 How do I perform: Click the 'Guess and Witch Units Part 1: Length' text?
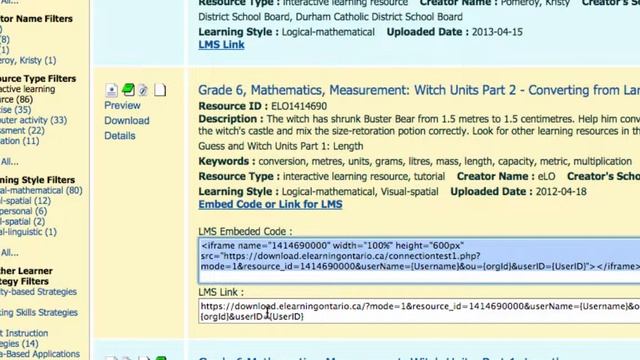[281, 146]
